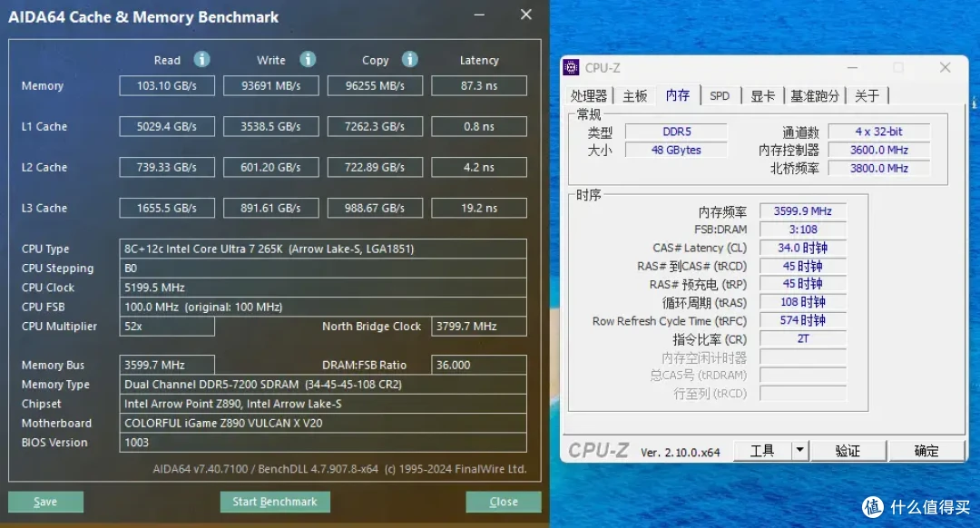Open the SPD tab in CPU-Z
980x528 pixels.
pos(720,95)
